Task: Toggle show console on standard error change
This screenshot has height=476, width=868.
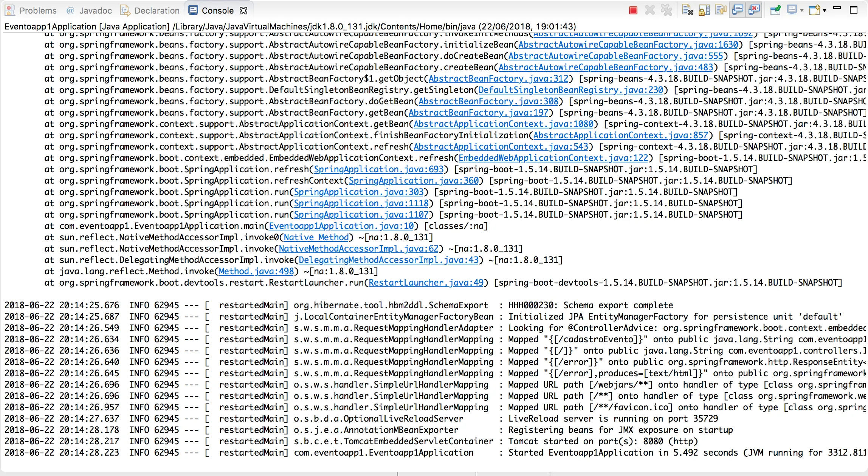Action: [x=754, y=10]
